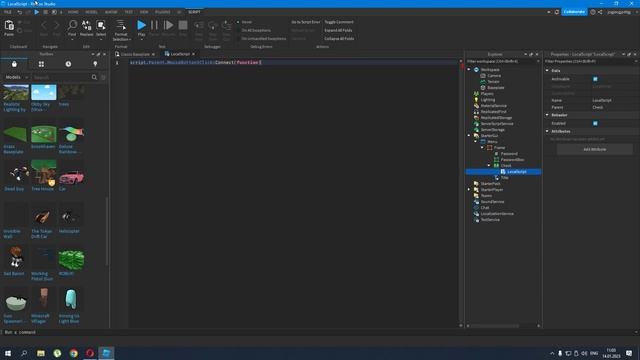Collapse the Workspace tree node
The height and width of the screenshot is (360, 640).
click(469, 70)
